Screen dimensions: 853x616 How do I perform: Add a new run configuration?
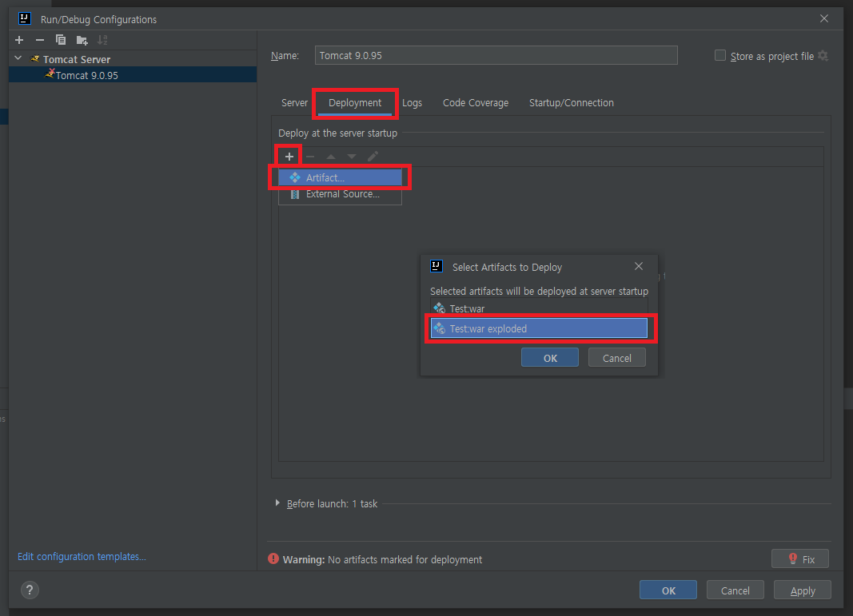pos(19,40)
